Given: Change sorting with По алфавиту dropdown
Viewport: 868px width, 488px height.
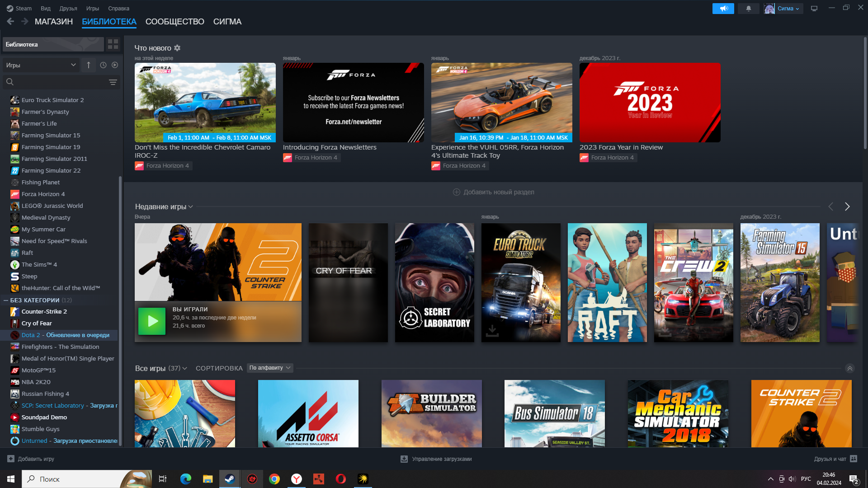Looking at the screenshot, I should click(x=270, y=368).
